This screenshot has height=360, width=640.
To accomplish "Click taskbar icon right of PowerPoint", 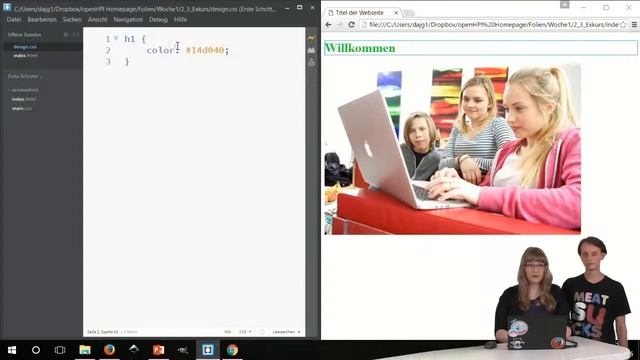I will (183, 350).
